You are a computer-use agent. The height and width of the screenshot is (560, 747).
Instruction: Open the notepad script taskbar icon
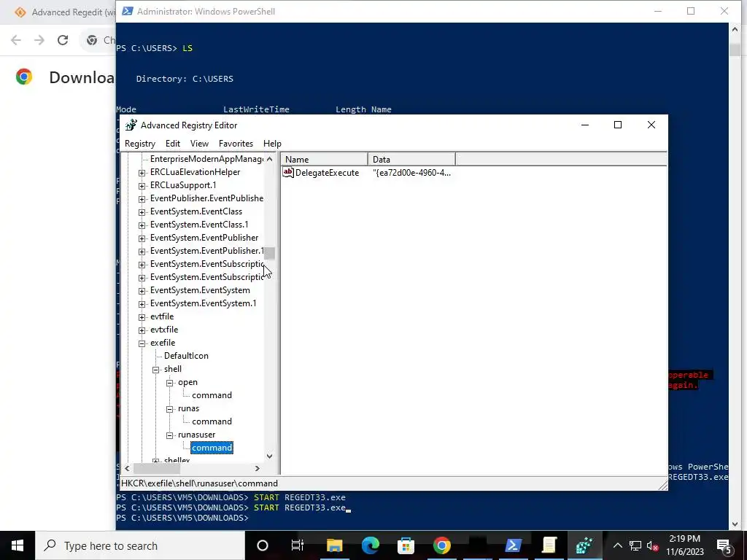pyautogui.click(x=549, y=545)
